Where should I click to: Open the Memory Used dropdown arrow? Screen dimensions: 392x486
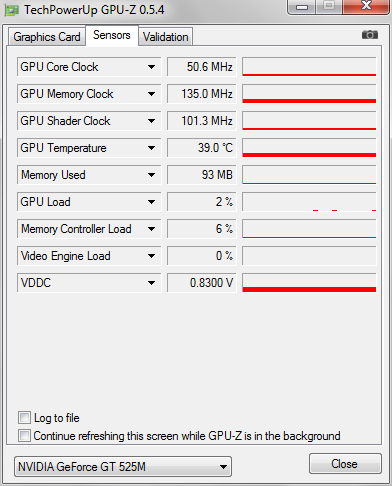151,175
